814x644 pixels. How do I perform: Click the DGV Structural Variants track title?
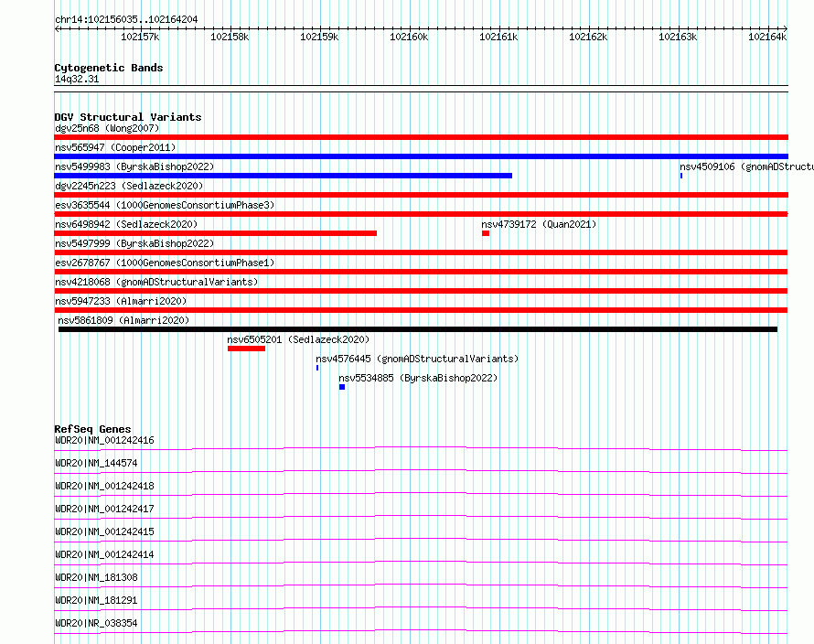pyautogui.click(x=128, y=117)
